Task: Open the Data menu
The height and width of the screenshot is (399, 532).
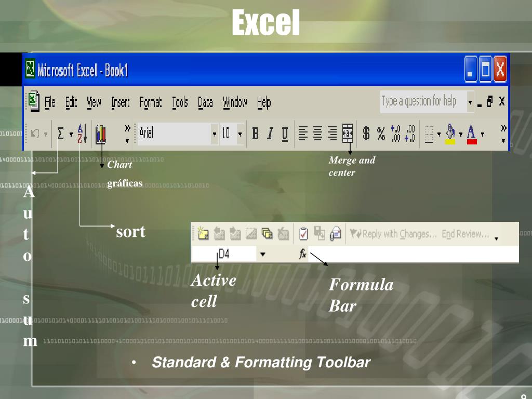Action: pos(205,102)
